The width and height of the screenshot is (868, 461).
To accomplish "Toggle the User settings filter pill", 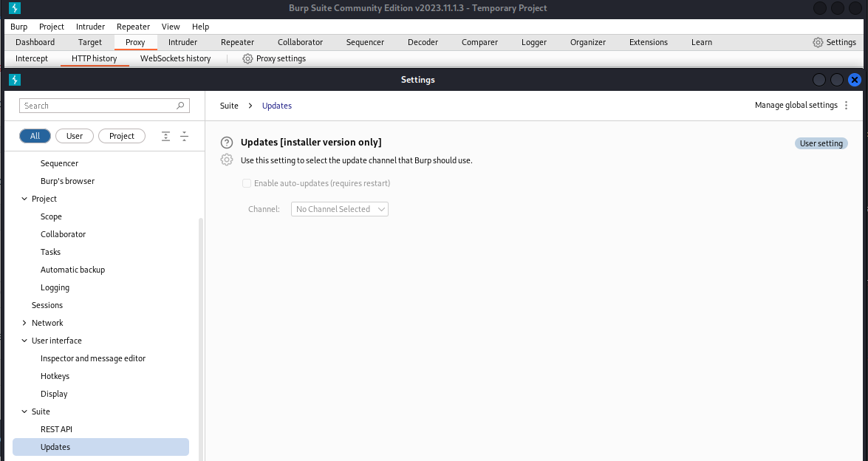I will [74, 136].
